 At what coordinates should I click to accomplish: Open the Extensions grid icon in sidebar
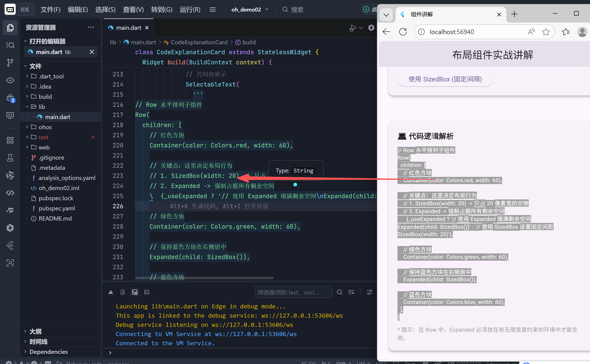coord(10,140)
